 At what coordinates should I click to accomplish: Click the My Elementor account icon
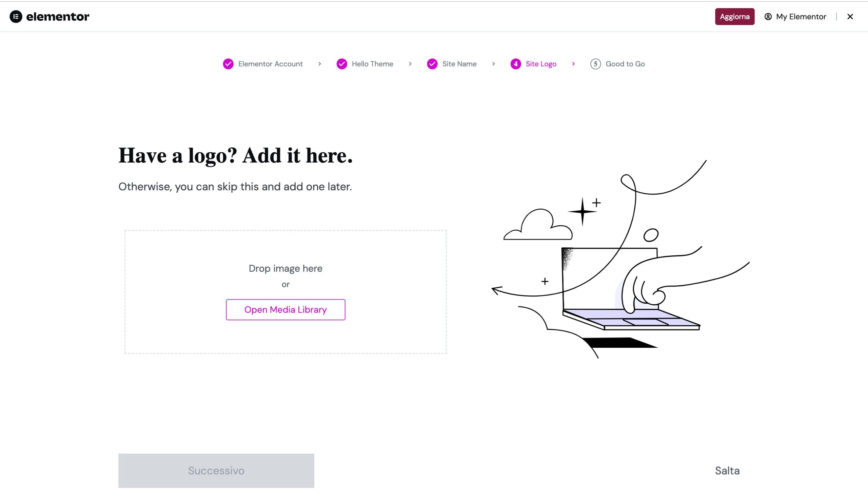click(x=768, y=16)
